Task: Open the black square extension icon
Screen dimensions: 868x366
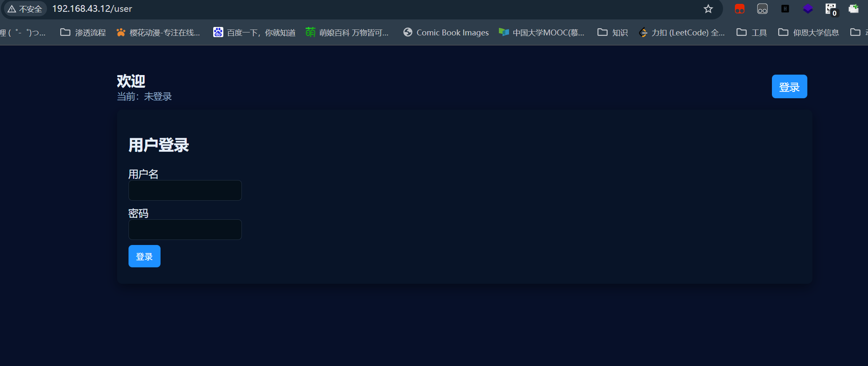Action: pos(785,9)
